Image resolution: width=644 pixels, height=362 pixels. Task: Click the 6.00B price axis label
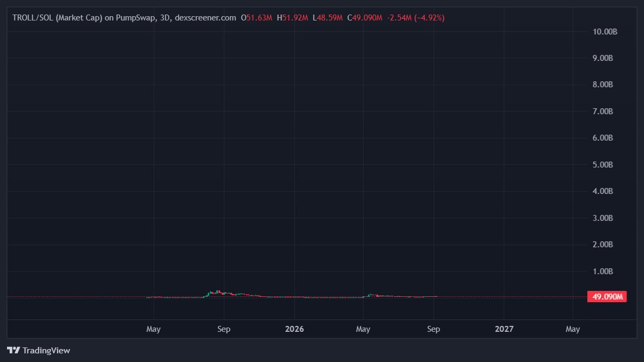click(x=602, y=138)
